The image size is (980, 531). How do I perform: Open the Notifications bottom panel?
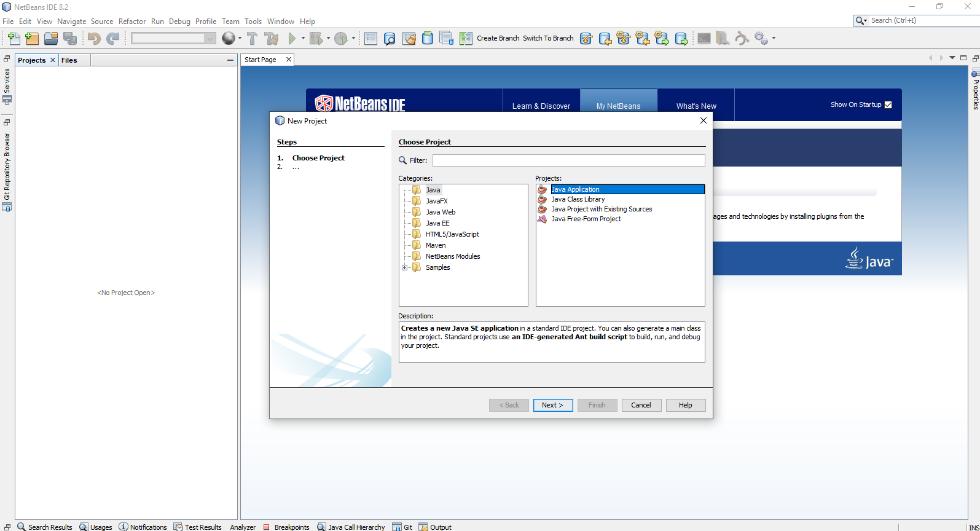pyautogui.click(x=143, y=527)
